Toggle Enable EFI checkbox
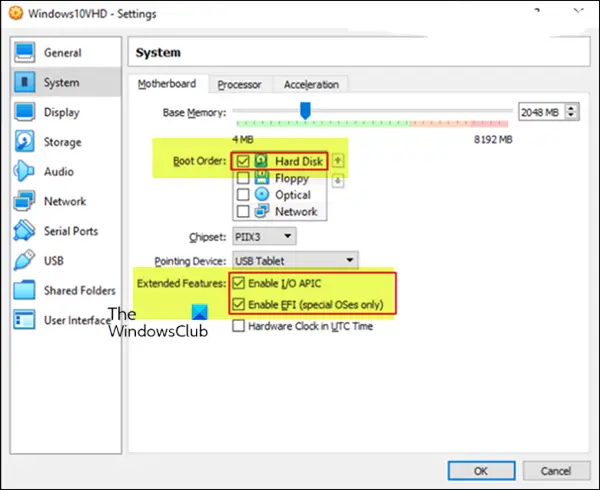The width and height of the screenshot is (600, 490). [238, 304]
